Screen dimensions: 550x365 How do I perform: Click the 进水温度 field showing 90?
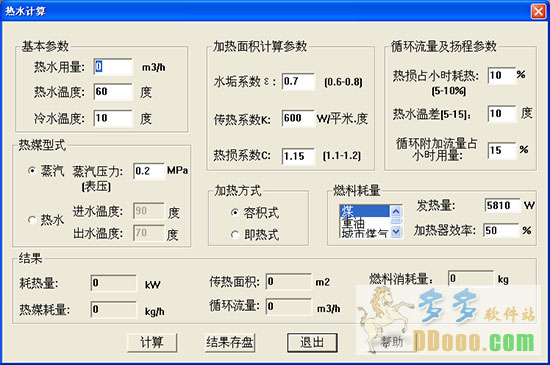click(149, 211)
